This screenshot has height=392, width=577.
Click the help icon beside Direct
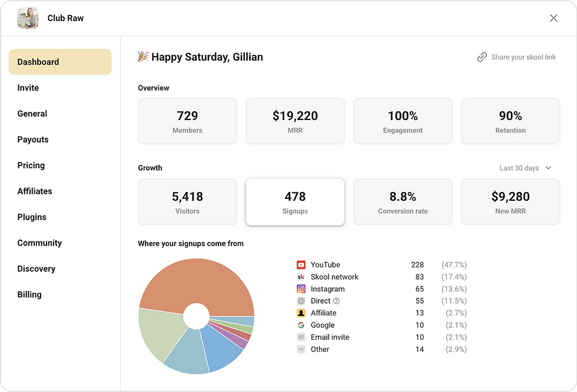click(x=337, y=301)
